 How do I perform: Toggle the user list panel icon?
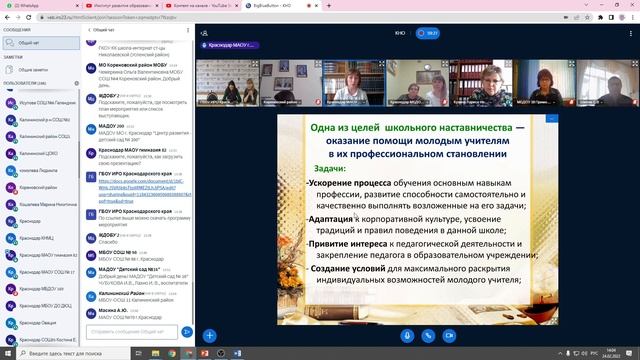pyautogui.click(x=204, y=33)
